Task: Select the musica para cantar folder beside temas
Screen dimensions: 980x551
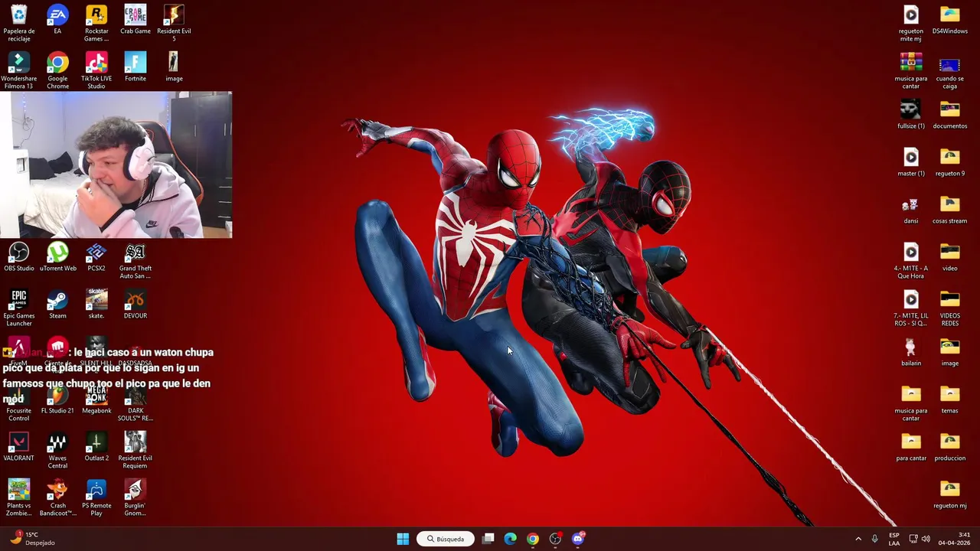Action: [x=911, y=403]
